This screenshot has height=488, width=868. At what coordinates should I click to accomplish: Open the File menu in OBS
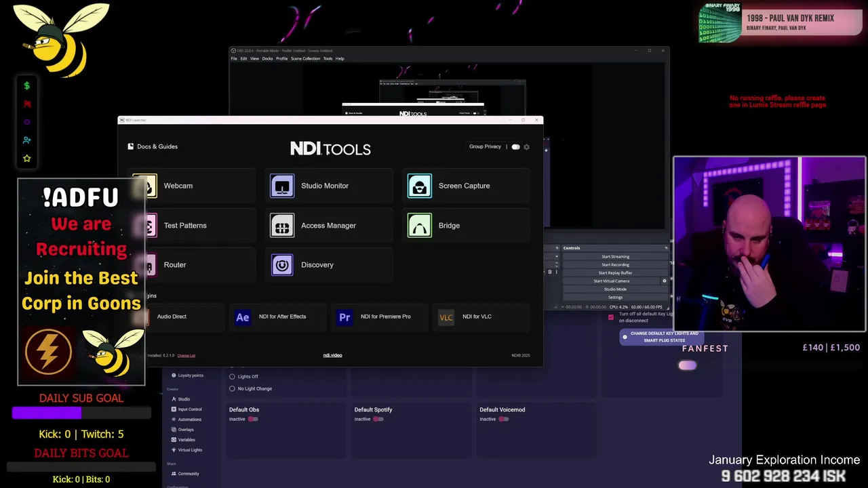[234, 58]
